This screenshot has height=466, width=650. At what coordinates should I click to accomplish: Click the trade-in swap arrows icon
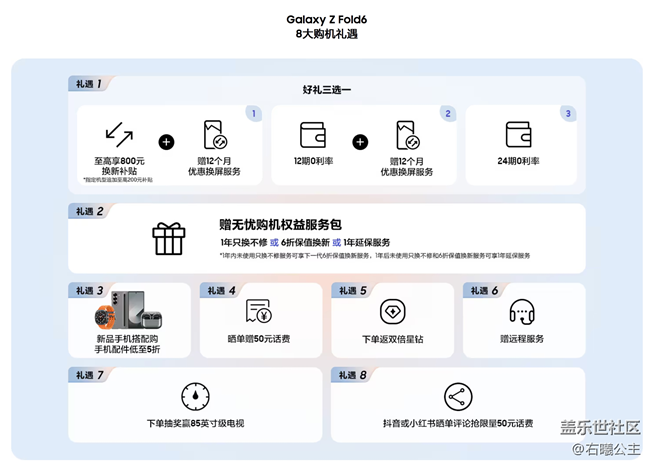(x=120, y=135)
